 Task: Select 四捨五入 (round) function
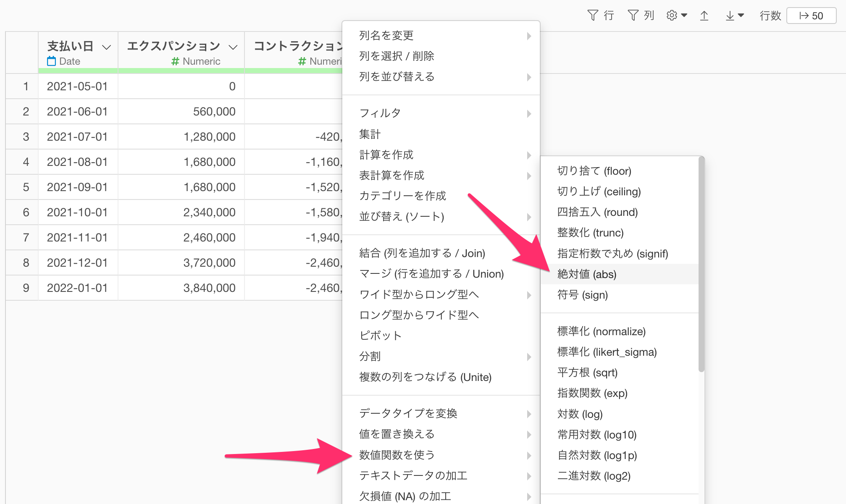point(620,212)
